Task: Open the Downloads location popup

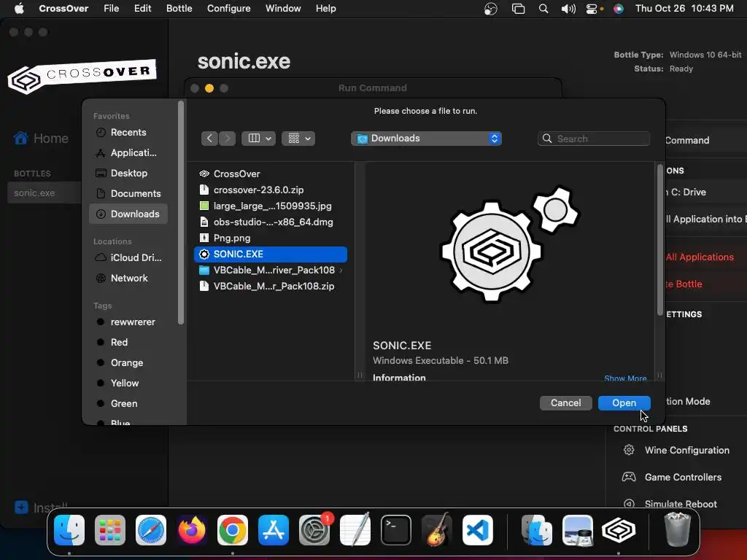Action: pyautogui.click(x=426, y=139)
